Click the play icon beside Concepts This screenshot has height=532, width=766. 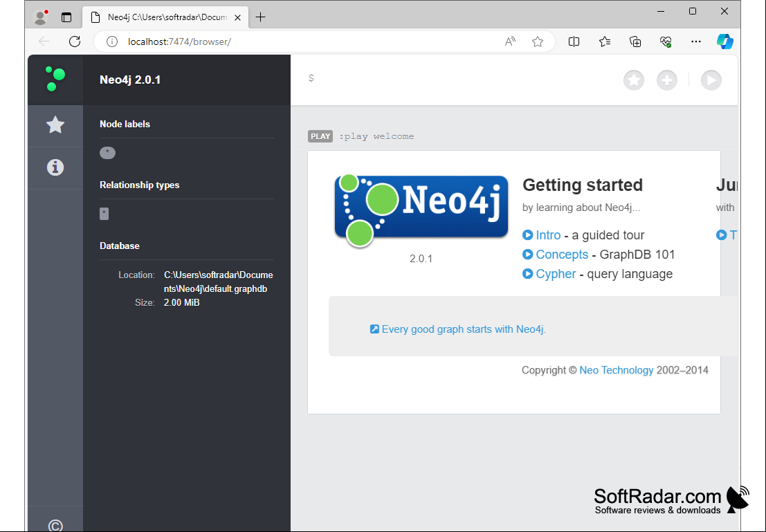click(x=527, y=255)
